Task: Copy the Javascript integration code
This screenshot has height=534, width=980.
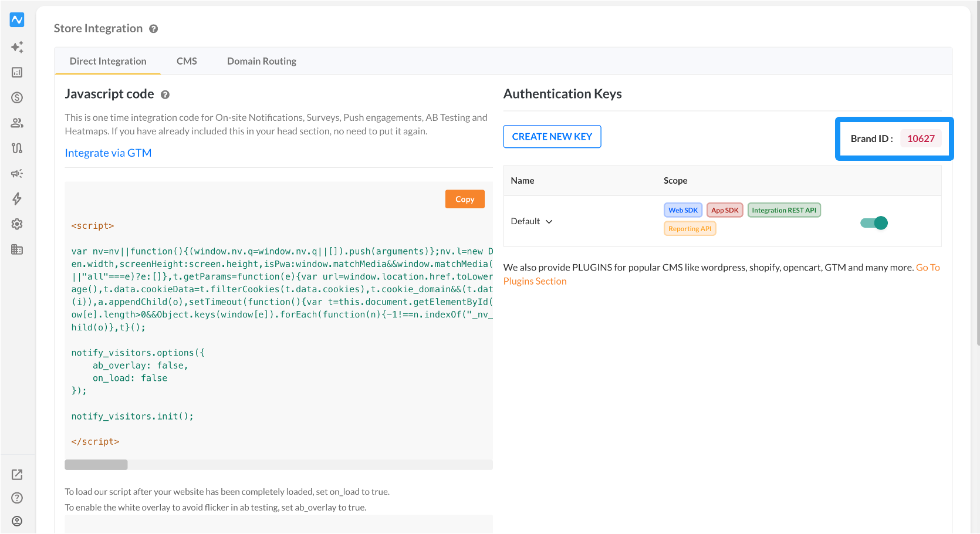Action: pyautogui.click(x=465, y=199)
